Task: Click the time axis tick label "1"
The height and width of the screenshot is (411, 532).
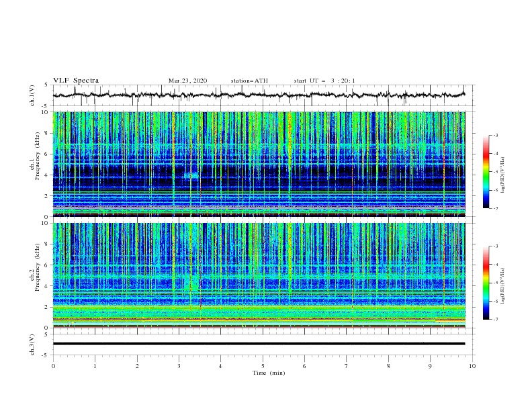Action: (95, 366)
